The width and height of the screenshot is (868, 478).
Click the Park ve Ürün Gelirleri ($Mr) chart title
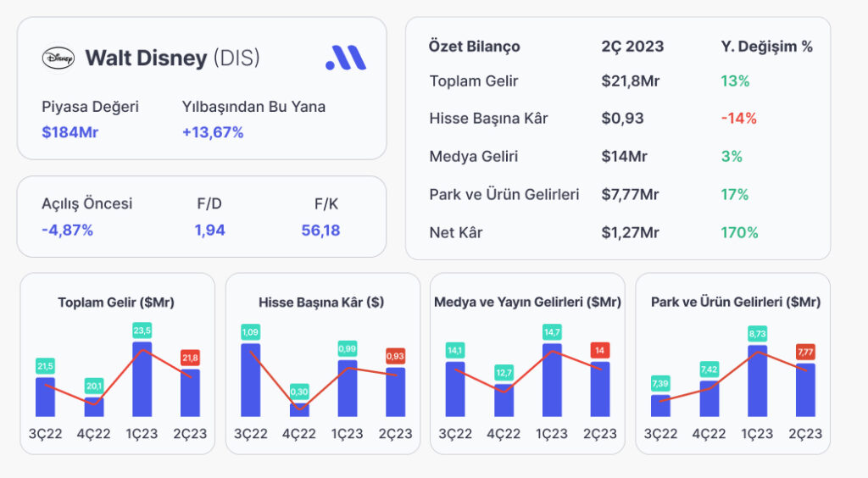click(736, 302)
